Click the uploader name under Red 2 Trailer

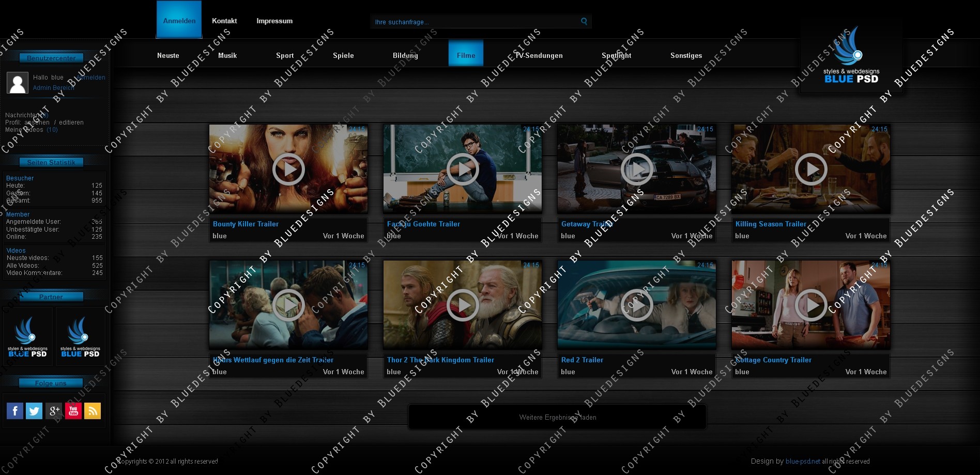point(568,372)
